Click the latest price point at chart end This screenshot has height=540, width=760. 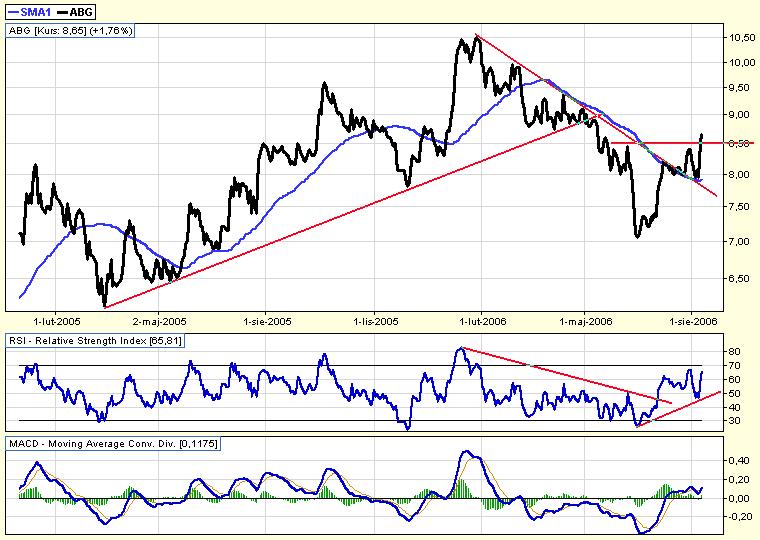[x=701, y=135]
